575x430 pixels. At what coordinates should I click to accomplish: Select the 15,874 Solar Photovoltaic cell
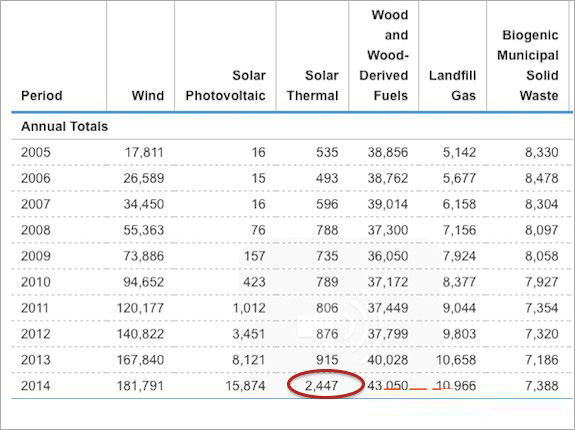[245, 386]
